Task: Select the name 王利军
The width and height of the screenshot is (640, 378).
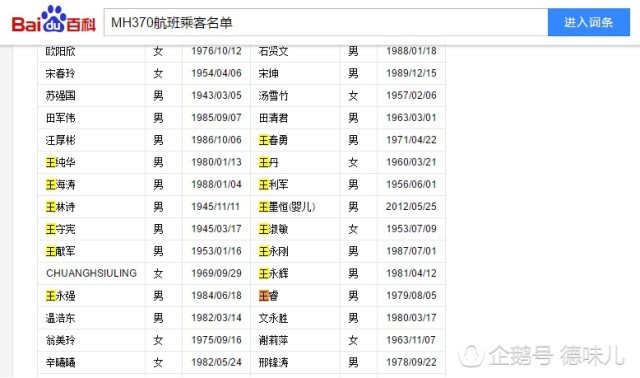Action: [273, 185]
